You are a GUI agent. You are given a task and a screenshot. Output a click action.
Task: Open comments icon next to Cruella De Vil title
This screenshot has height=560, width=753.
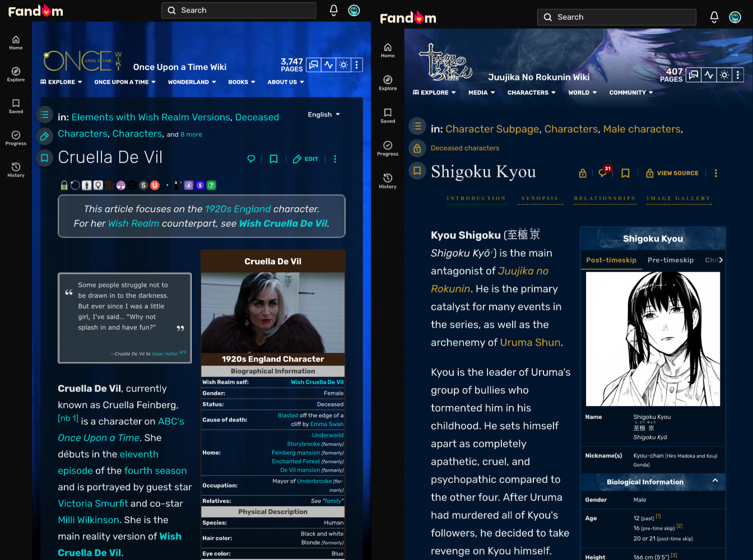pyautogui.click(x=252, y=159)
